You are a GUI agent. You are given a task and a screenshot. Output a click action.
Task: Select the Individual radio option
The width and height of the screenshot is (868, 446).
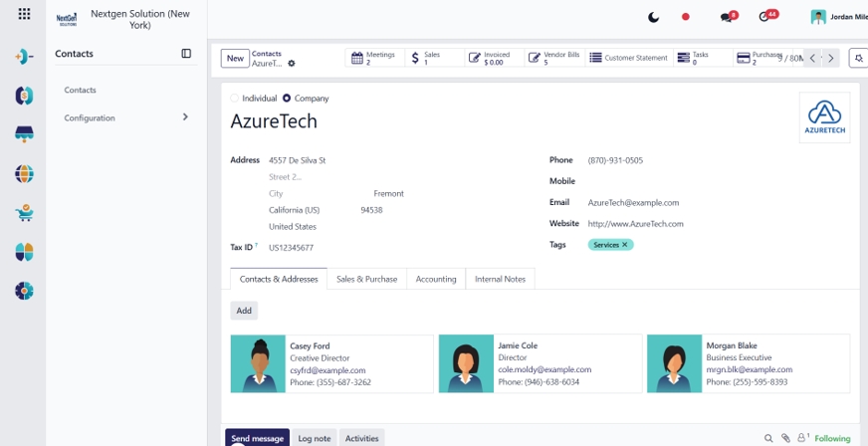234,98
